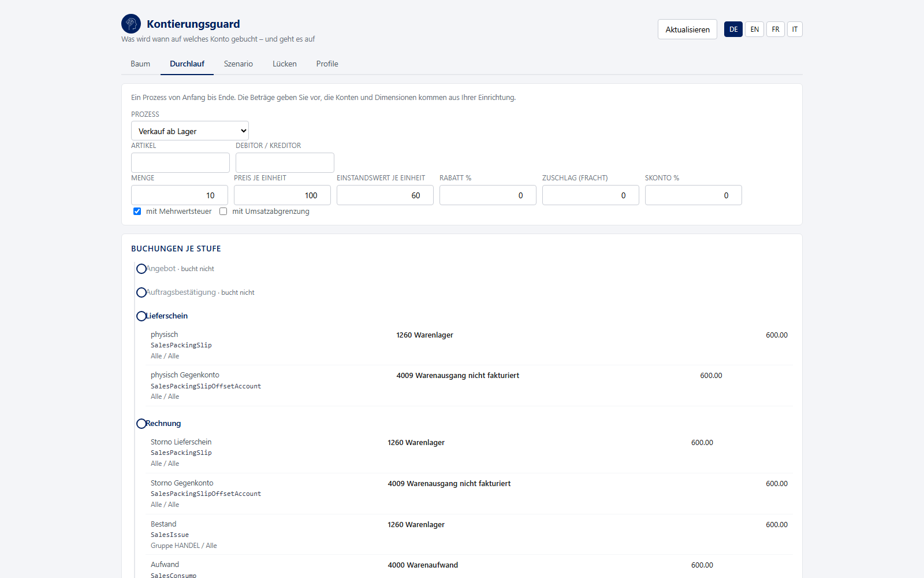Focus the Rabatt % field
Viewport: 924px width, 578px height.
(x=488, y=195)
